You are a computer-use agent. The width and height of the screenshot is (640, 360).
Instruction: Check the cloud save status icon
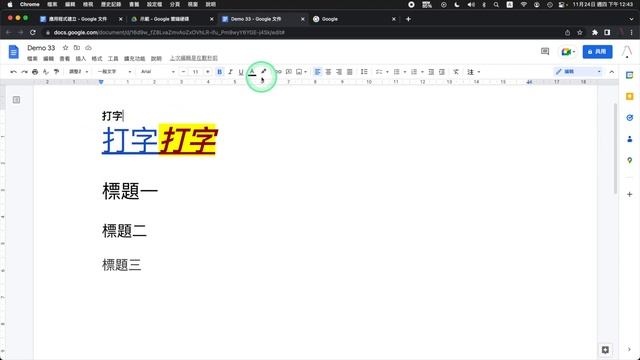point(88,48)
